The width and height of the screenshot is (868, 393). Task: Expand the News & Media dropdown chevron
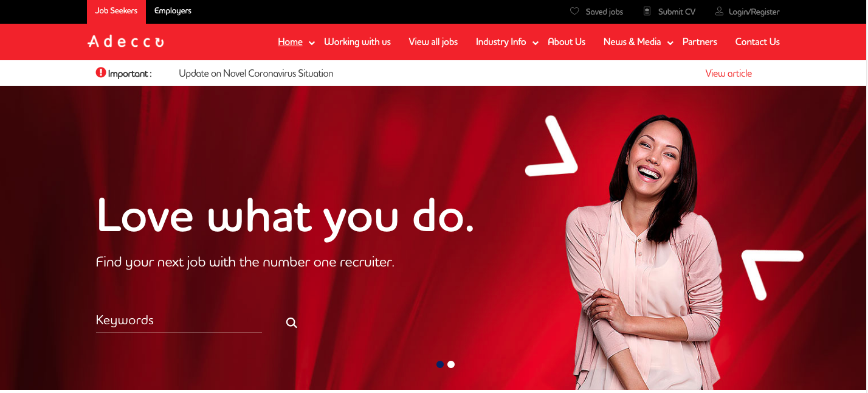[670, 43]
